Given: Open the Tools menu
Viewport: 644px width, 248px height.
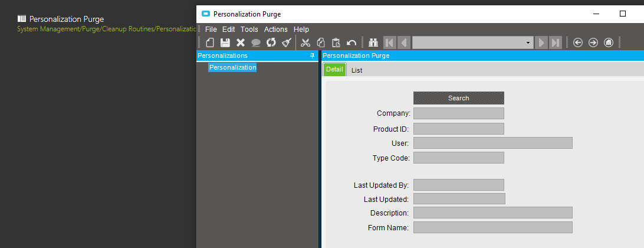Looking at the screenshot, I should click(249, 29).
